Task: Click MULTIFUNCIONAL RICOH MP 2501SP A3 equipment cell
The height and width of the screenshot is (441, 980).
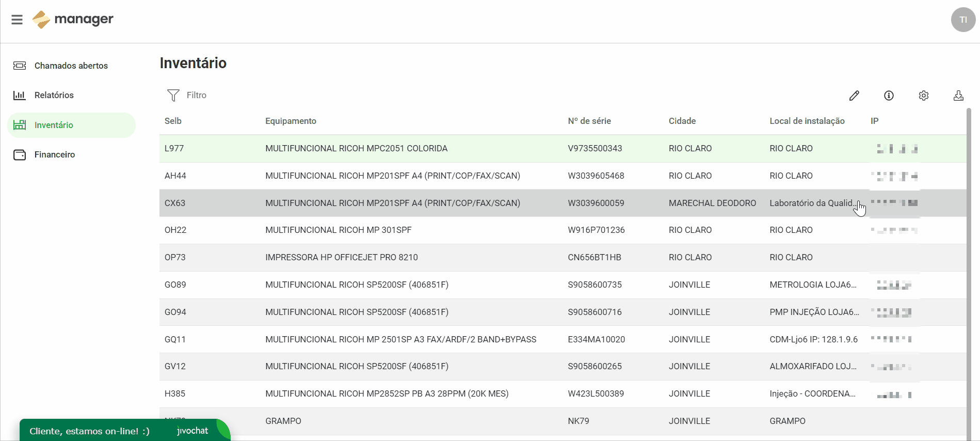Action: click(x=400, y=340)
